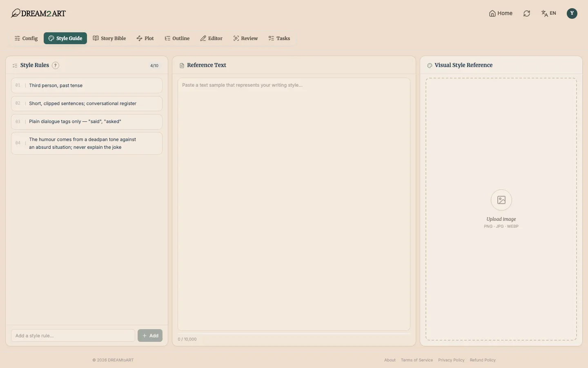
Task: Open the EN language selector
Action: 549,13
